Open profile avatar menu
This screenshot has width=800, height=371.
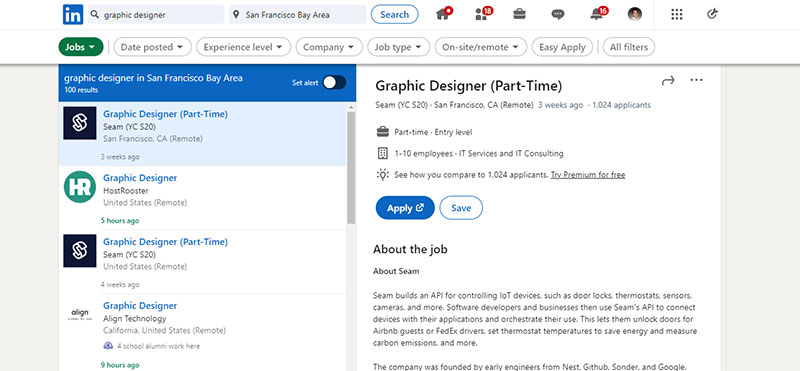[635, 14]
